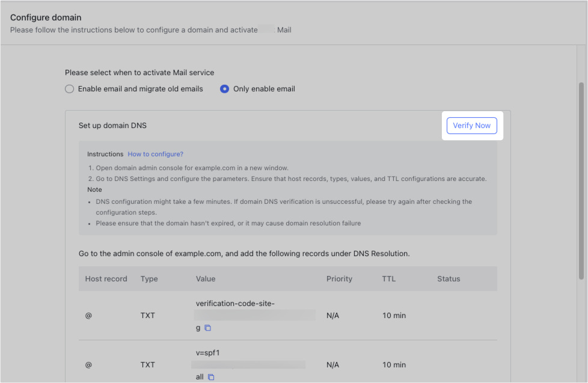Copy the verification-code TXT record value

208,327
